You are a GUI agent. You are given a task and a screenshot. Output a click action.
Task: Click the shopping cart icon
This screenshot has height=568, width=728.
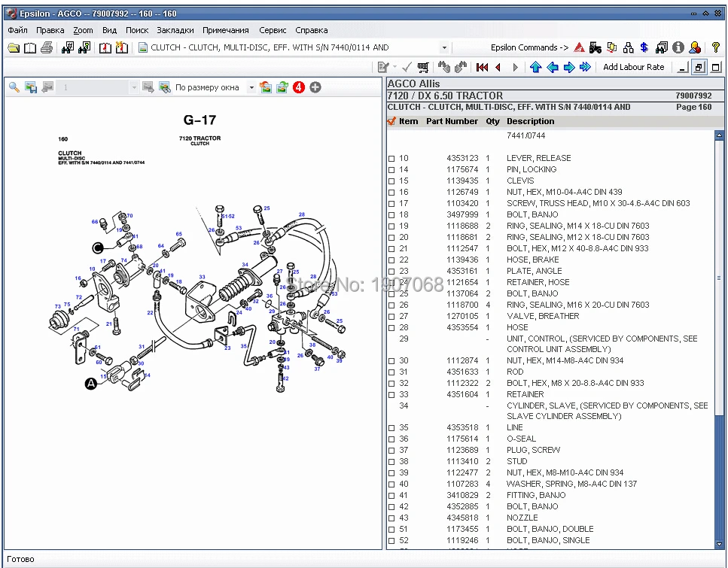tap(423, 67)
